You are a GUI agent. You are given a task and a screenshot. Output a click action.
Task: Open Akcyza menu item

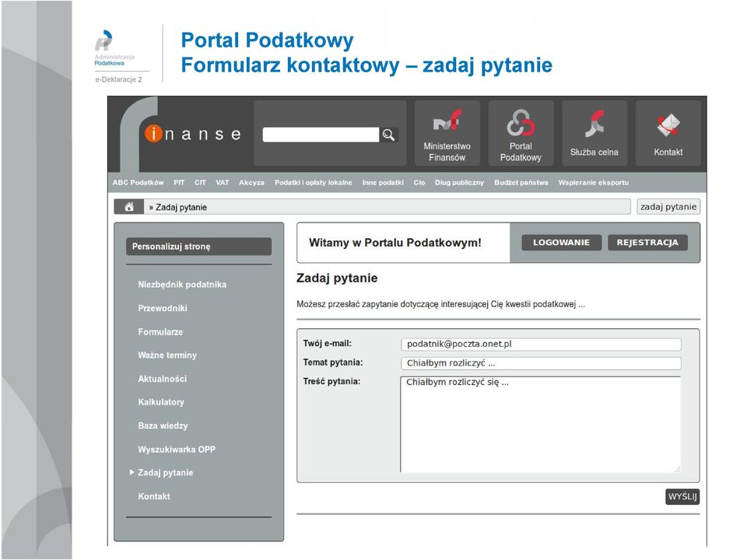point(251,183)
